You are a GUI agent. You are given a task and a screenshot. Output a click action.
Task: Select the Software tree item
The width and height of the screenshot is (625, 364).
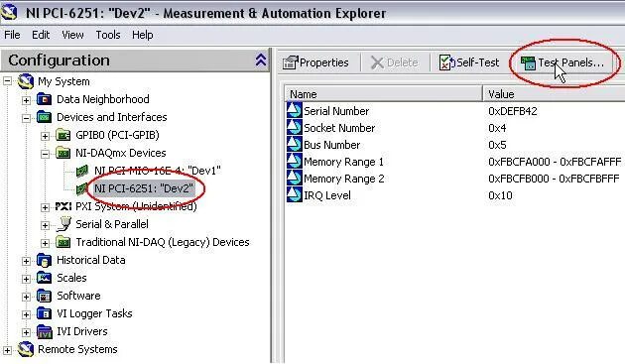tap(78, 296)
